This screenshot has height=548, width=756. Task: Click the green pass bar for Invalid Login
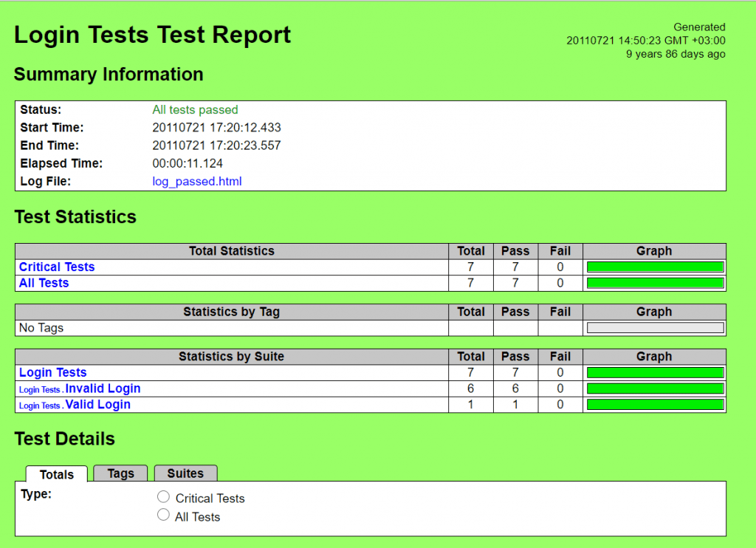coord(654,388)
